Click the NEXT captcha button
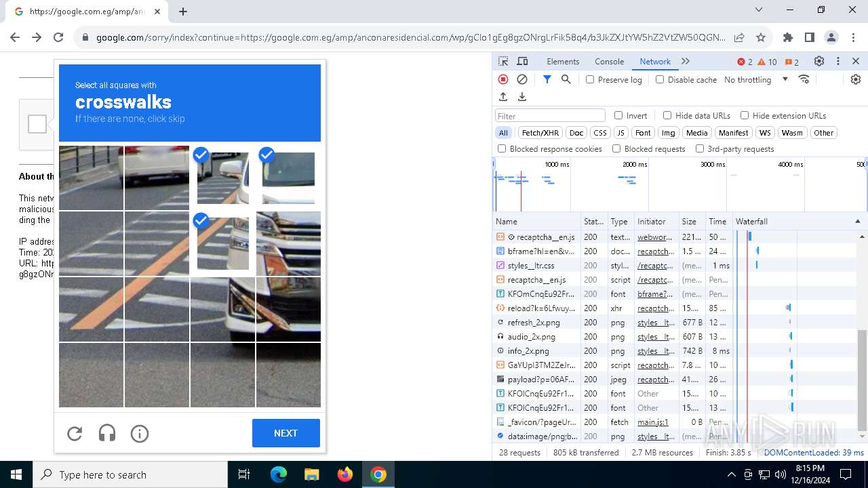This screenshot has height=488, width=868. coord(285,433)
